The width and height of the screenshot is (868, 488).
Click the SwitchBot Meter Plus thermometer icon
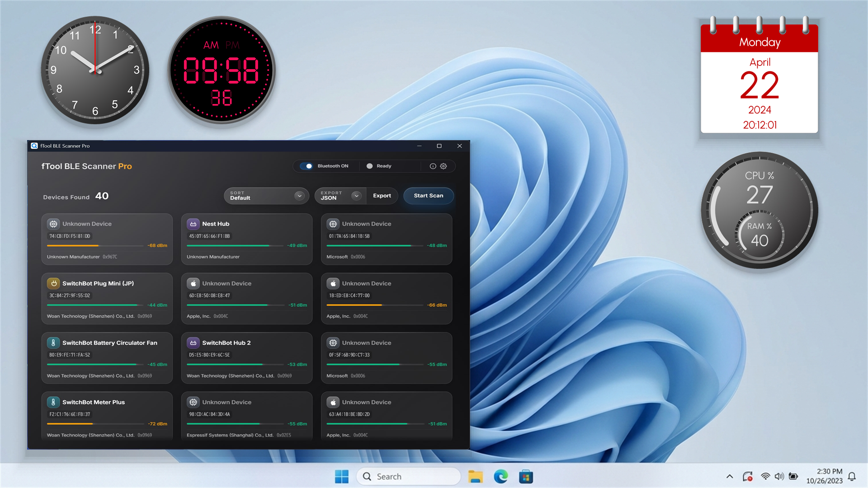tap(53, 402)
